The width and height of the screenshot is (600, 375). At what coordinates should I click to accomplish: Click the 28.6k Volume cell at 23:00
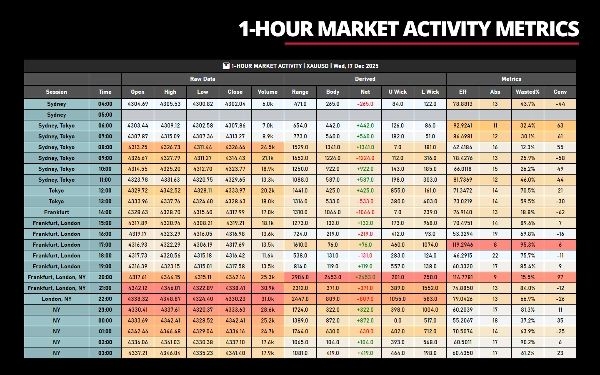[268, 310]
